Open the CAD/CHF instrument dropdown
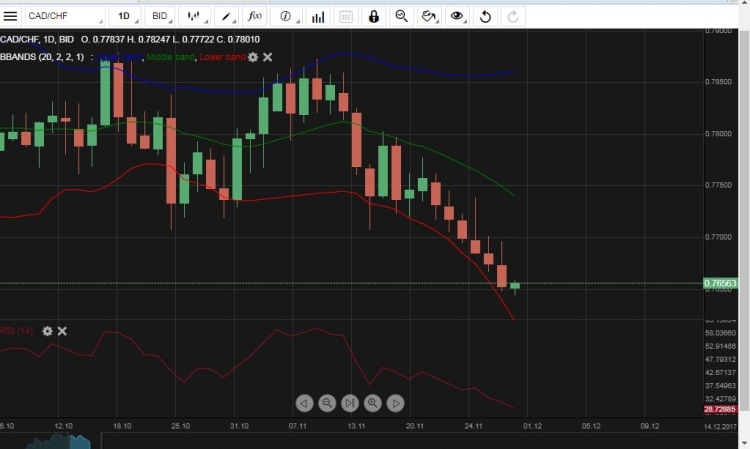This screenshot has width=750, height=449. pyautogui.click(x=64, y=17)
